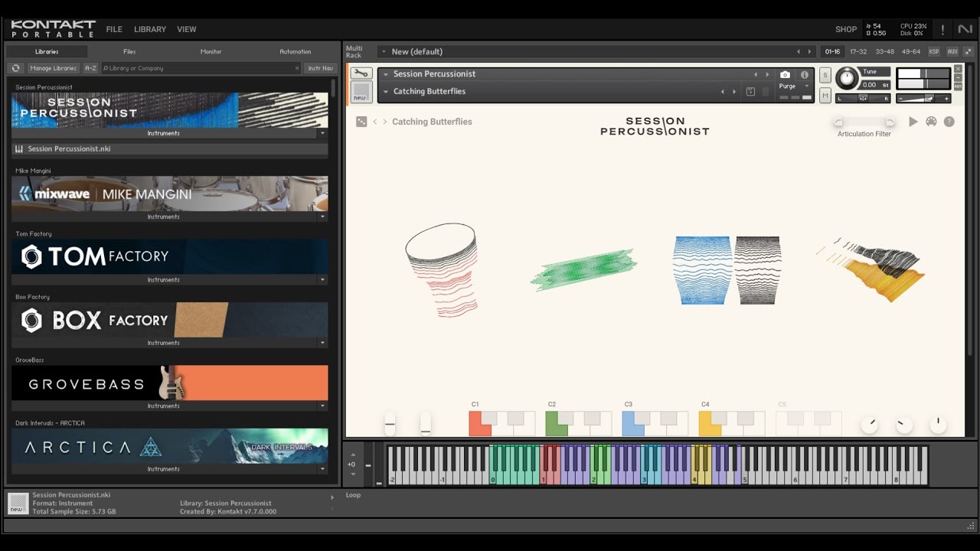The height and width of the screenshot is (551, 980).
Task: Click the randomize dice icon beside Catching Butterflies
Action: click(x=361, y=122)
